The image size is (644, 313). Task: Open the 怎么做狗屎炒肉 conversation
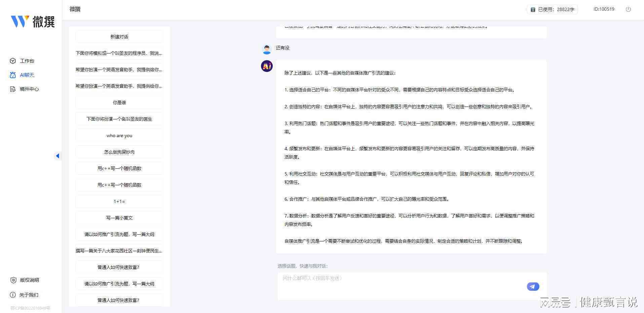click(119, 152)
